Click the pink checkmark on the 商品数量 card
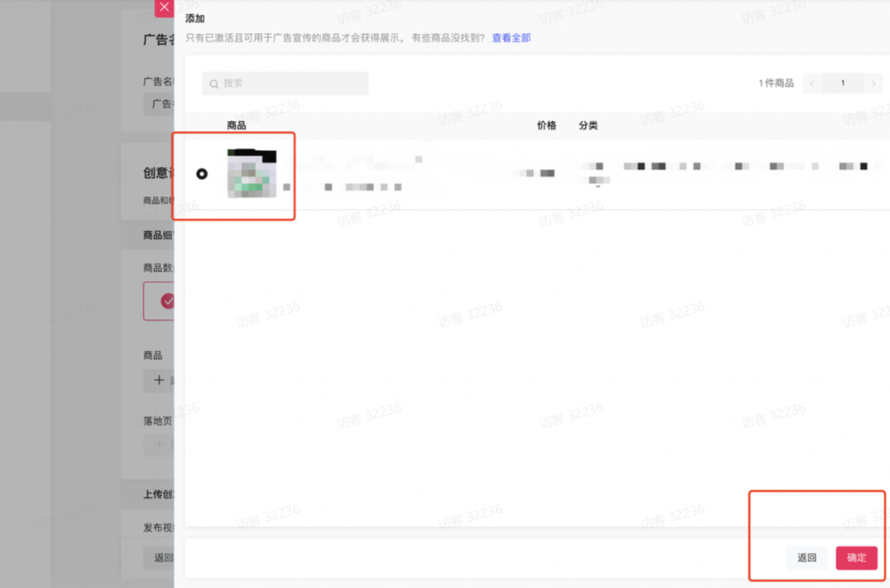The width and height of the screenshot is (890, 588). tap(168, 301)
